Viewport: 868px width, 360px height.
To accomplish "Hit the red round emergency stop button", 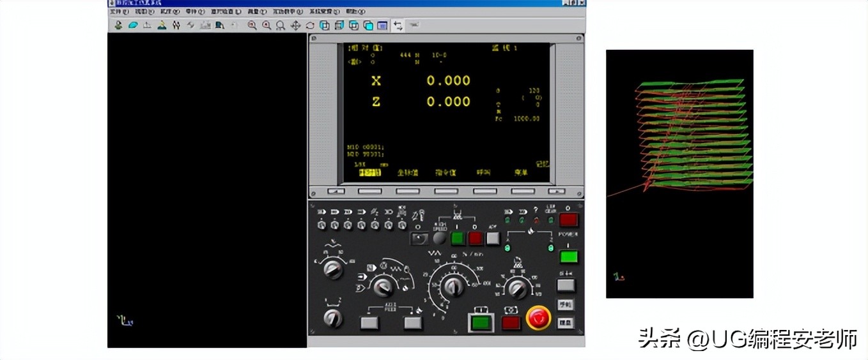I will pyautogui.click(x=538, y=317).
